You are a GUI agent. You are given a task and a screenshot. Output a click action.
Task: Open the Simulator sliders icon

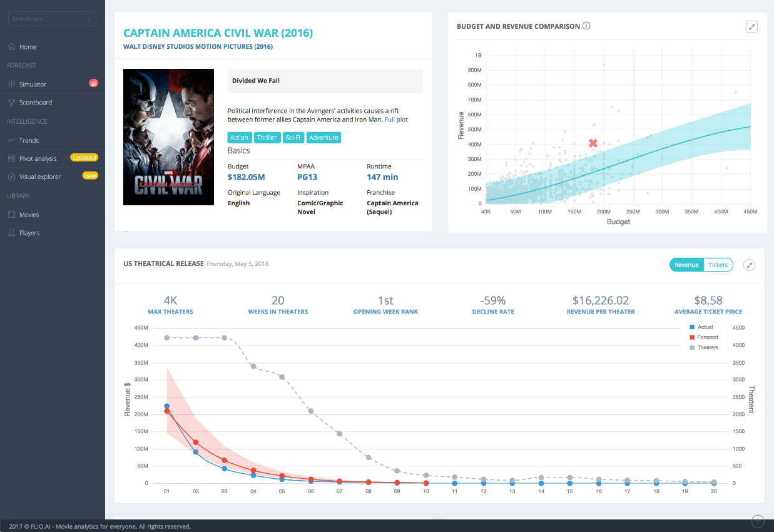(x=11, y=84)
